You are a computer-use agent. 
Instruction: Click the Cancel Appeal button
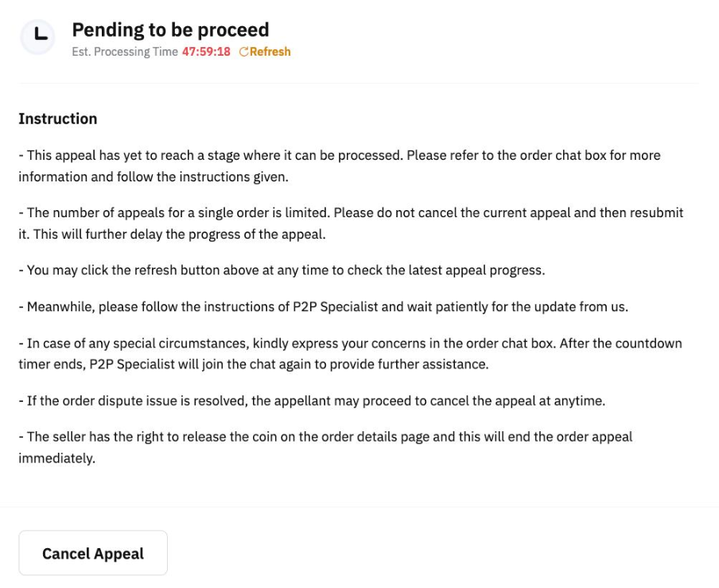(92, 552)
